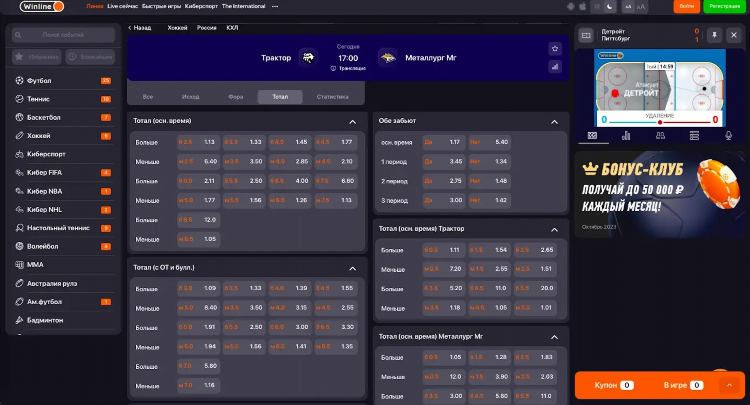This screenshot has width=750, height=405.
Task: Click the Россия breadcrumb
Action: [207, 28]
